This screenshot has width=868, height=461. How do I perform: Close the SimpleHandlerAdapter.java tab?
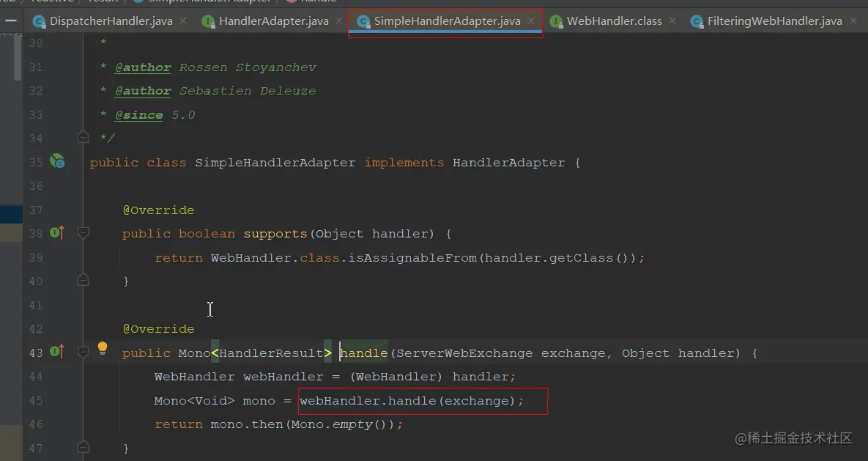pyautogui.click(x=532, y=21)
